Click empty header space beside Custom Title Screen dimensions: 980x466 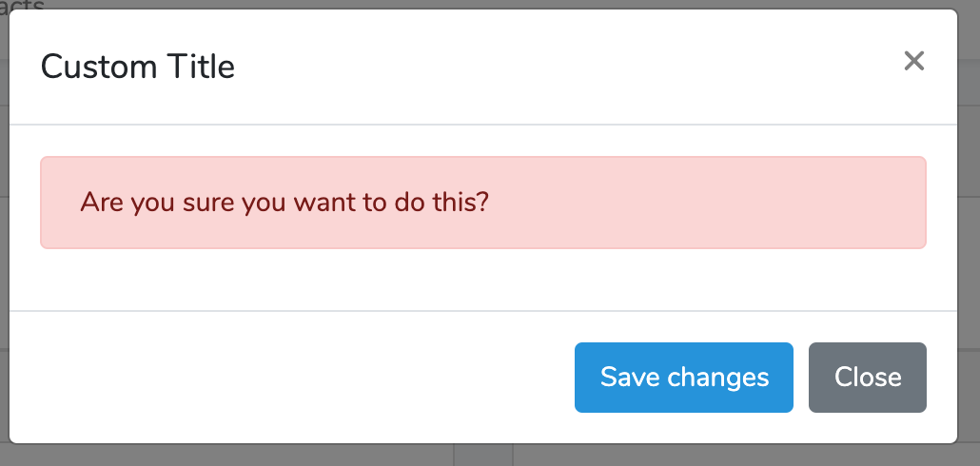point(571,67)
